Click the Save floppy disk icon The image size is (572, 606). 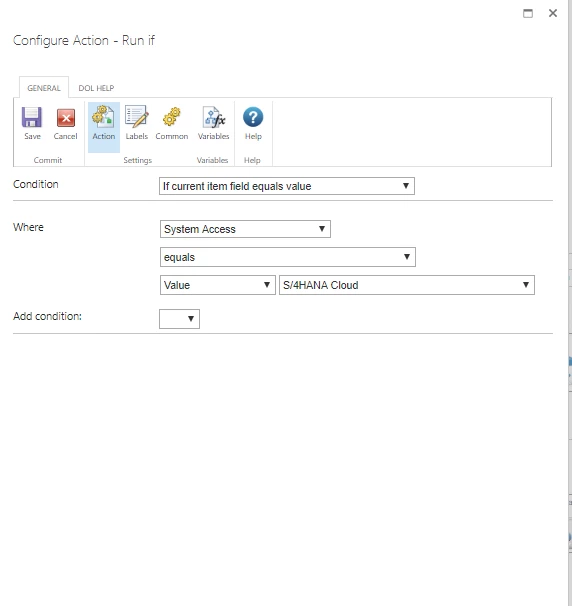32,117
